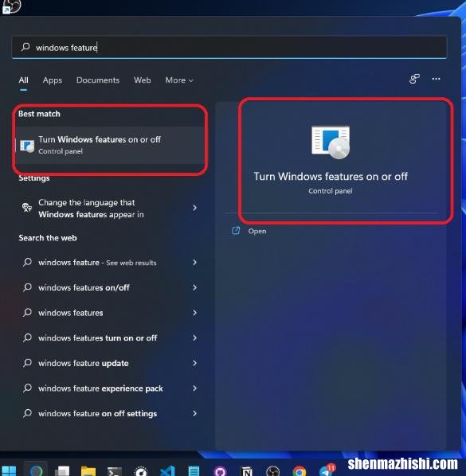
Task: Expand chevron beside 'windows features turn on or off'
Action: click(x=194, y=337)
